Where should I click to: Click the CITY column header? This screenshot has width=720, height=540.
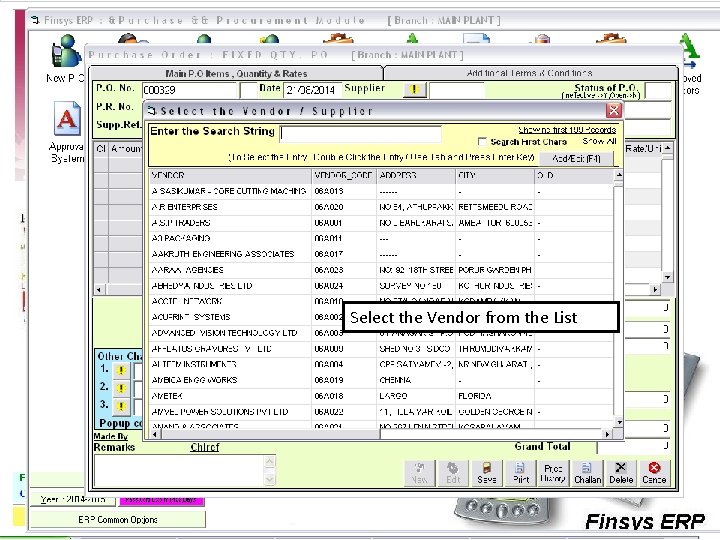[495, 175]
